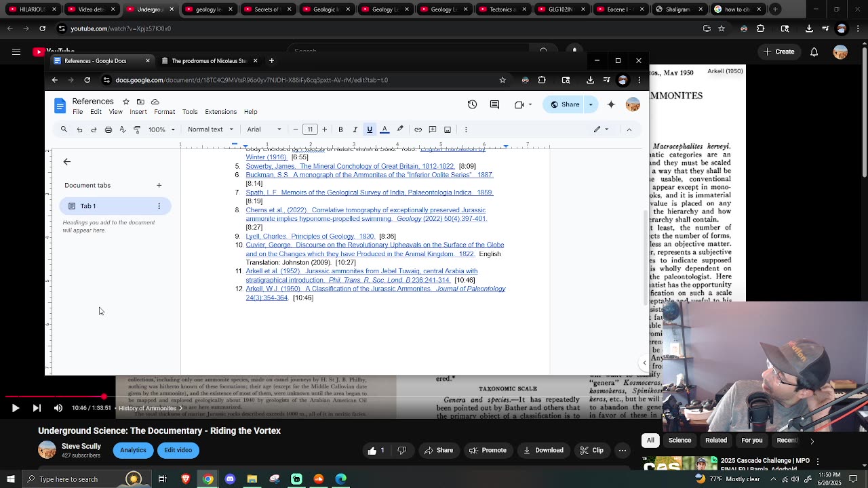
Task: Click the Undo icon in Docs
Action: coord(79,129)
